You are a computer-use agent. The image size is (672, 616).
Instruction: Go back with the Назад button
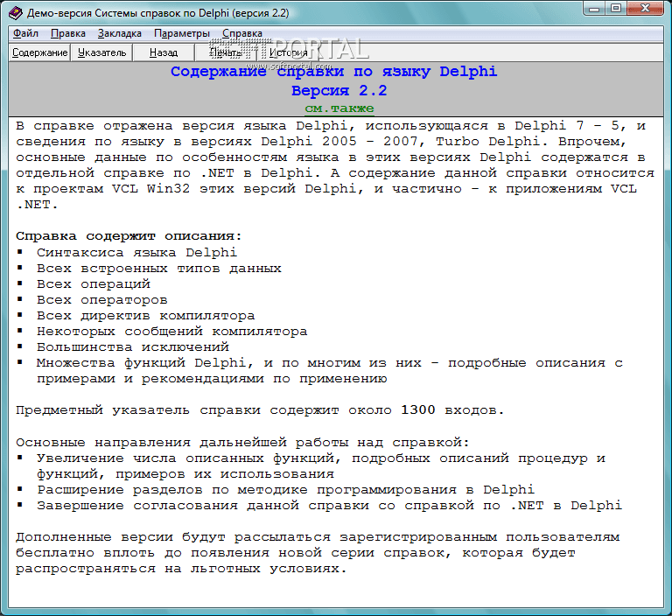pyautogui.click(x=164, y=52)
